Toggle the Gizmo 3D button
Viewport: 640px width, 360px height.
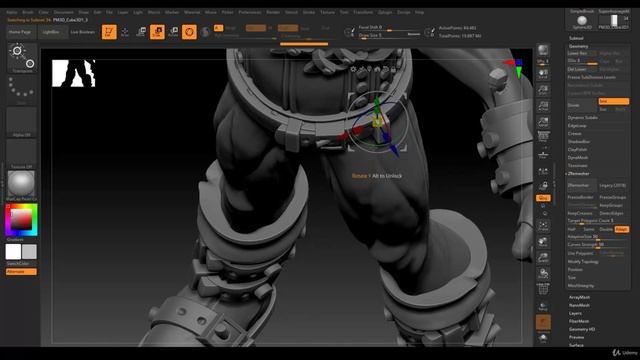[x=189, y=32]
